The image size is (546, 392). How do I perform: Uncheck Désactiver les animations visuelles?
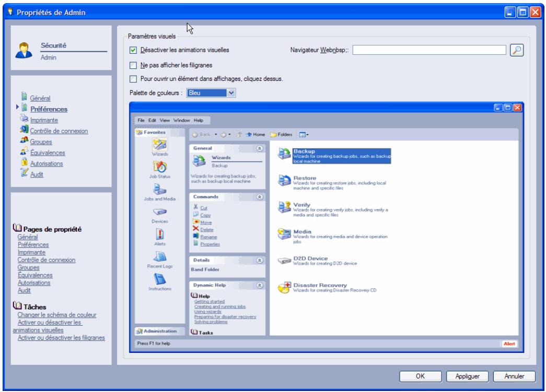tap(133, 50)
